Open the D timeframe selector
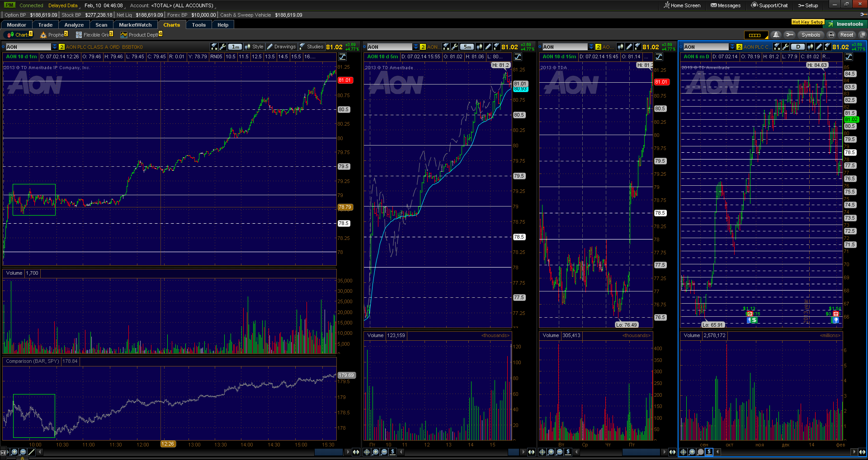 pos(798,47)
